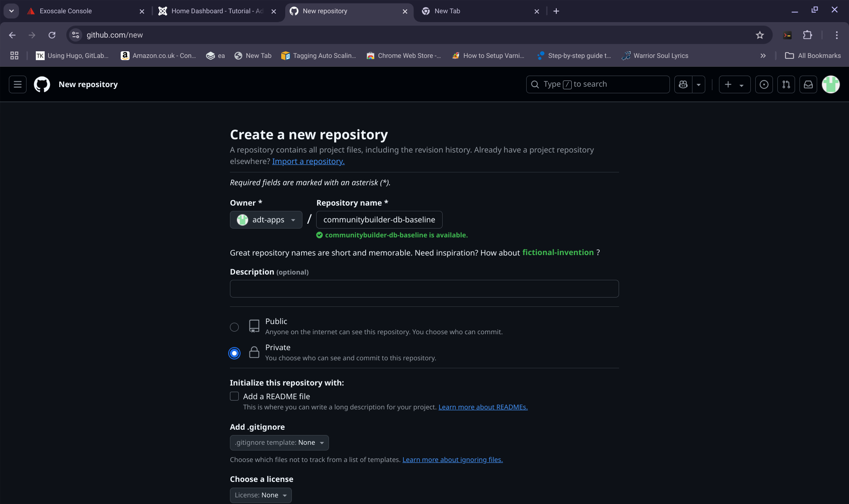849x504 pixels.
Task: Open the Chrome extensions puzzle icon
Action: click(x=807, y=35)
